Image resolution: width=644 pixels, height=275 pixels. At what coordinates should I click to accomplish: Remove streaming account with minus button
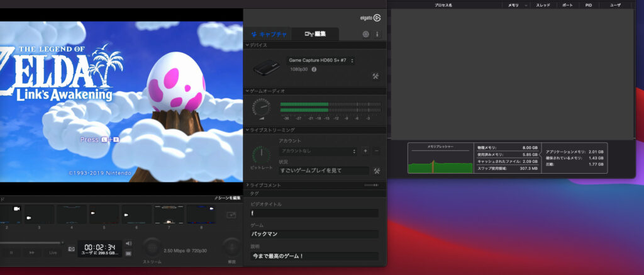[377, 151]
